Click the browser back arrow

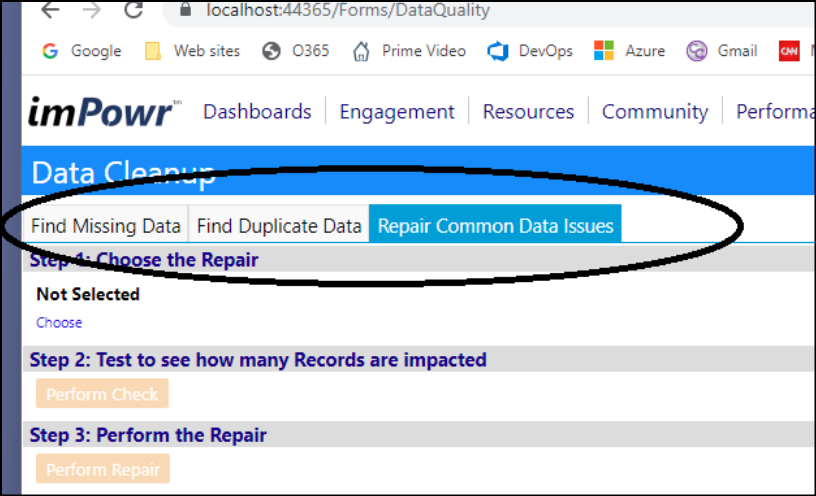pyautogui.click(x=50, y=9)
